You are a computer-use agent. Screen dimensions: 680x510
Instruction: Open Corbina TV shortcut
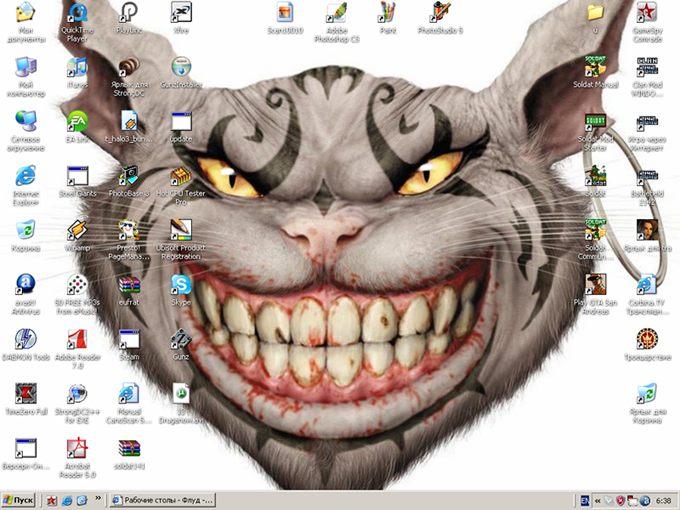point(647,285)
